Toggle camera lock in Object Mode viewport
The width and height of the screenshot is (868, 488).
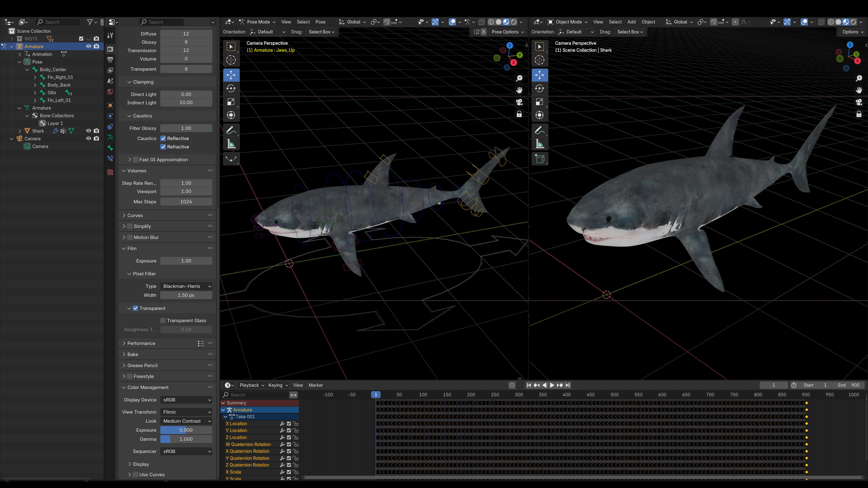(x=859, y=114)
